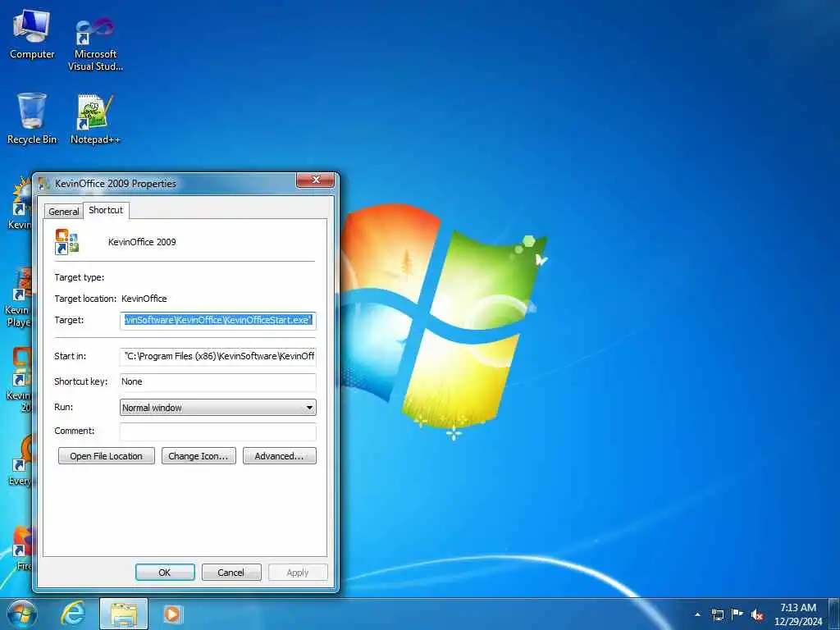The width and height of the screenshot is (840, 630).
Task: Click the Open File Location button
Action: (x=107, y=456)
